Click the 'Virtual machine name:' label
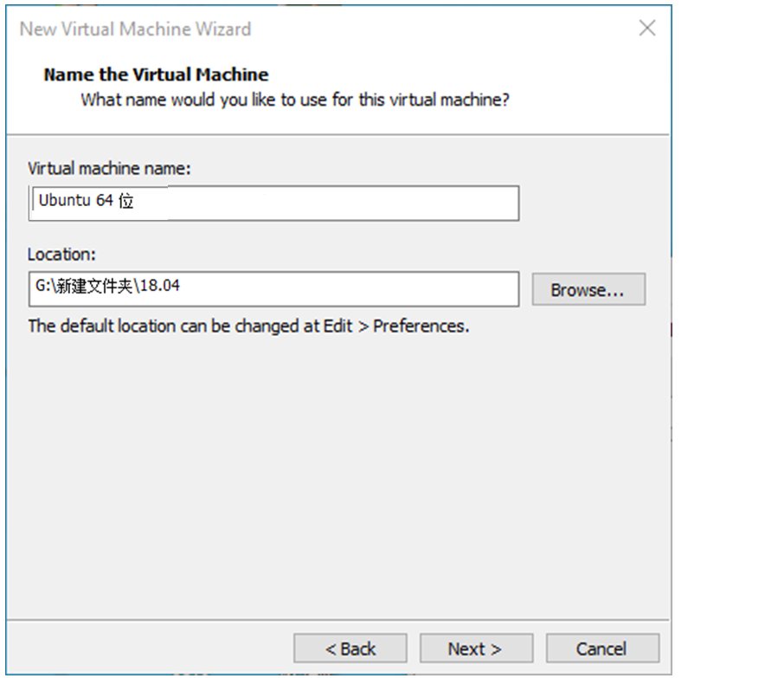The width and height of the screenshot is (784, 678). [109, 168]
